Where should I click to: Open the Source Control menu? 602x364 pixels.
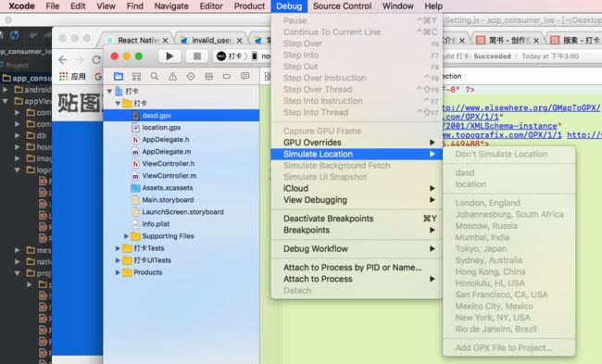pyautogui.click(x=342, y=6)
